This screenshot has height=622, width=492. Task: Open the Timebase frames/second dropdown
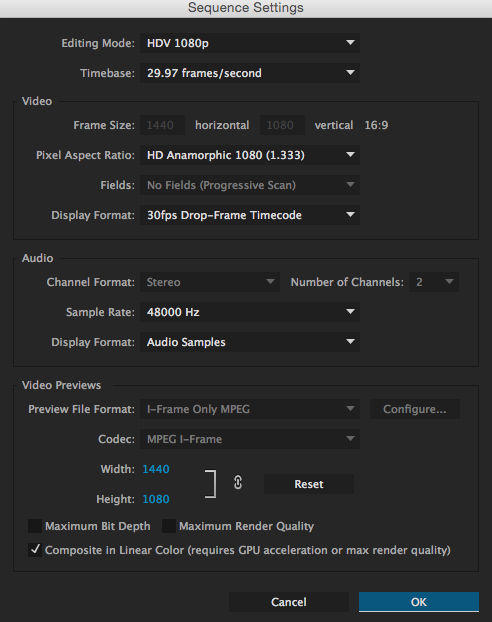point(250,73)
